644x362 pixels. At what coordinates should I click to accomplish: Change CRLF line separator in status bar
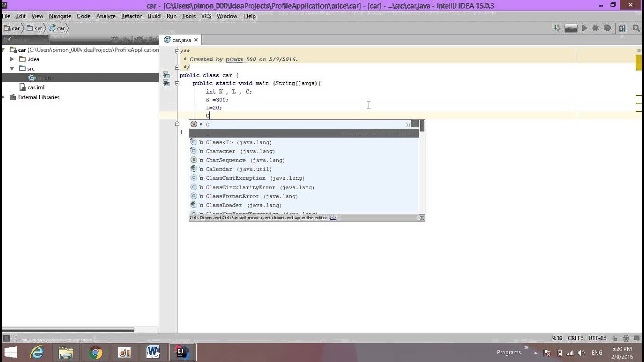click(576, 338)
